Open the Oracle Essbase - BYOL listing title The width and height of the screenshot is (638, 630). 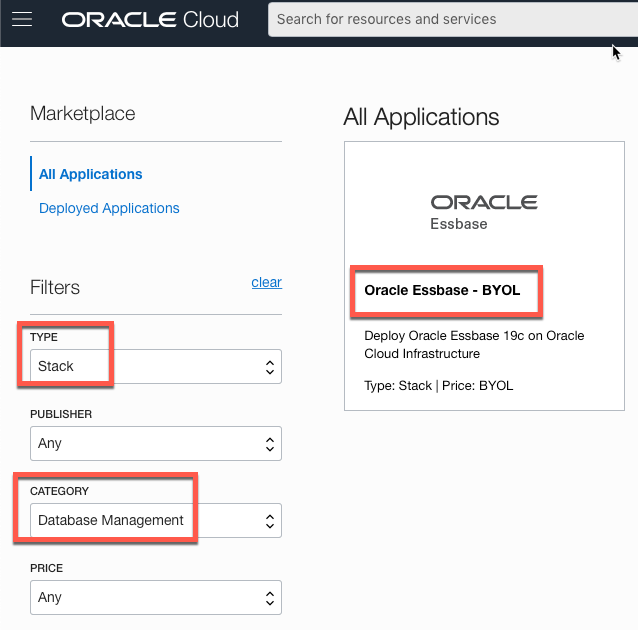pos(442,291)
